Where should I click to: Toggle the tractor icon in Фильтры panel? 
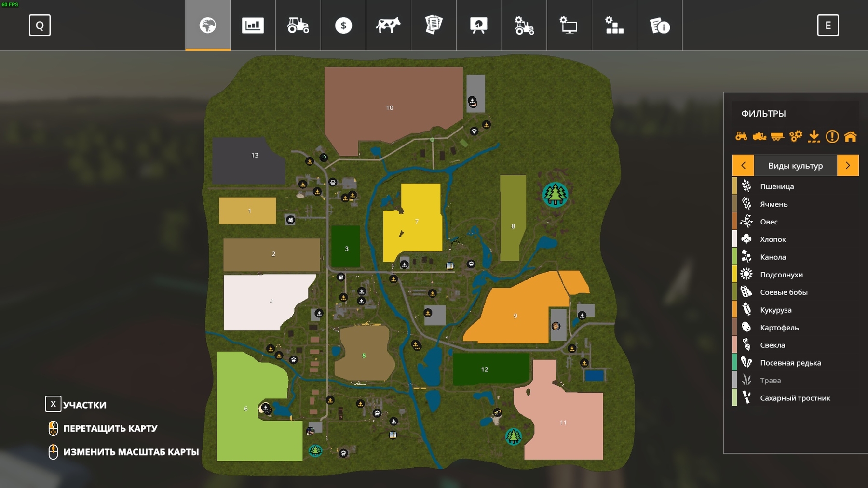click(x=741, y=137)
